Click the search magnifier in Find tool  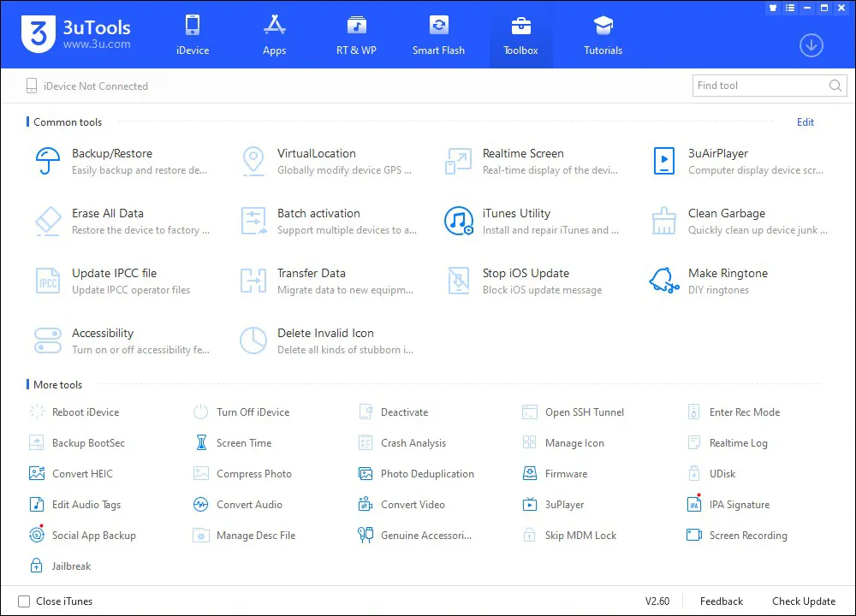point(835,86)
